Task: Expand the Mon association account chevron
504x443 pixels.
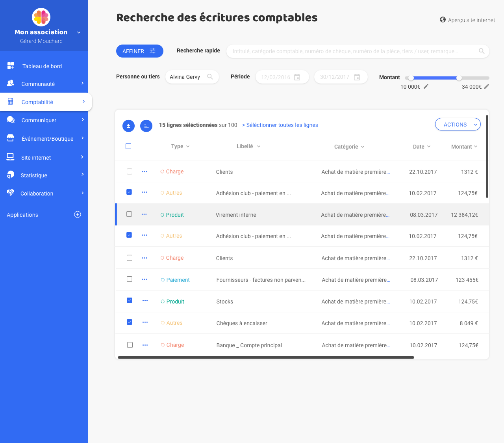Action: [x=78, y=32]
